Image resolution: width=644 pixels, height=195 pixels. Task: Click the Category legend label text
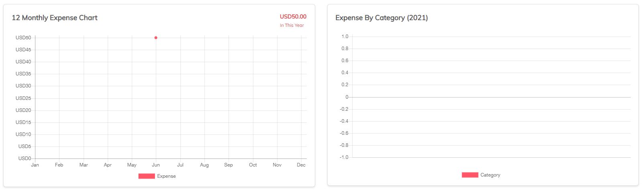point(490,175)
